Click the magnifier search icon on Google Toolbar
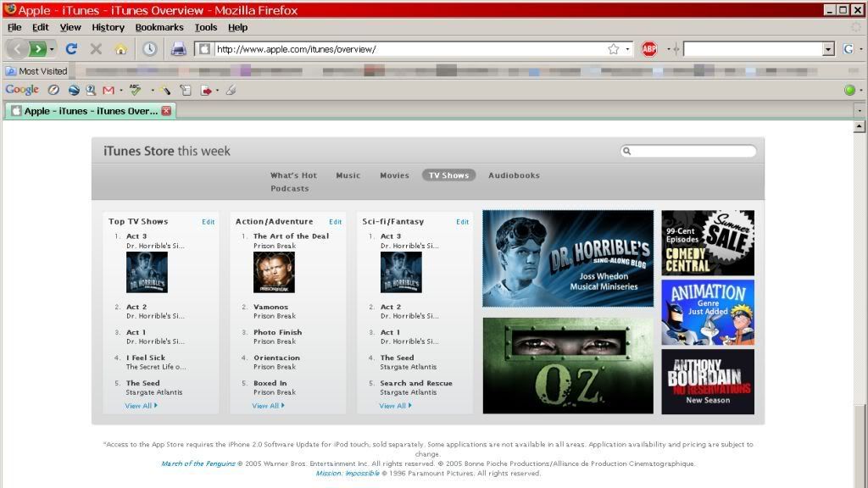This screenshot has width=868, height=488. (90, 90)
